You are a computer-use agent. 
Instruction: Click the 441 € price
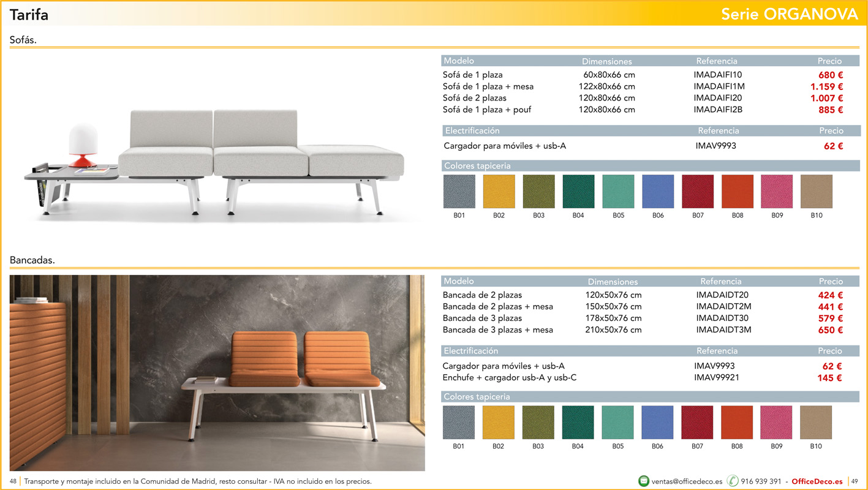[x=831, y=307]
